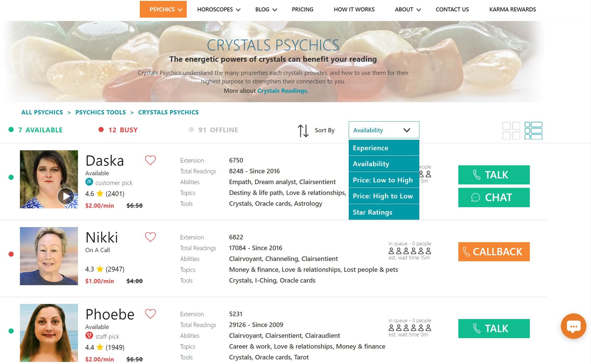Viewport: 591px width, 364px height.
Task: Select Price: Low to High sorting
Action: pyautogui.click(x=383, y=180)
